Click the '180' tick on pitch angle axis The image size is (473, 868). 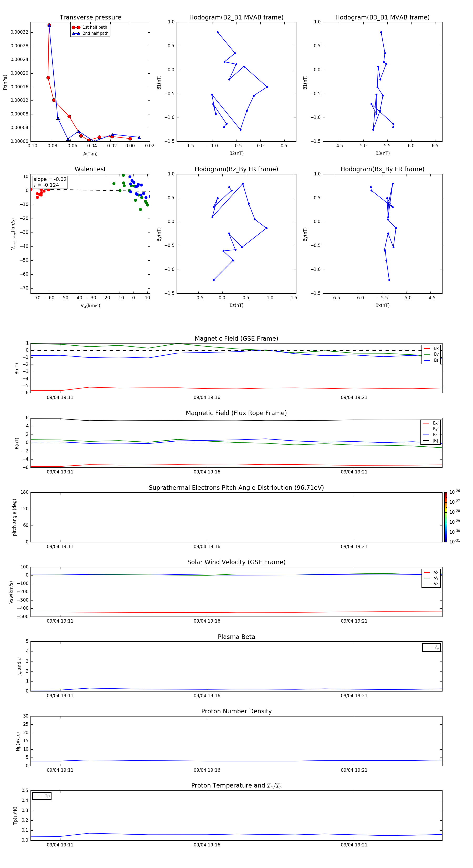pyautogui.click(x=25, y=492)
